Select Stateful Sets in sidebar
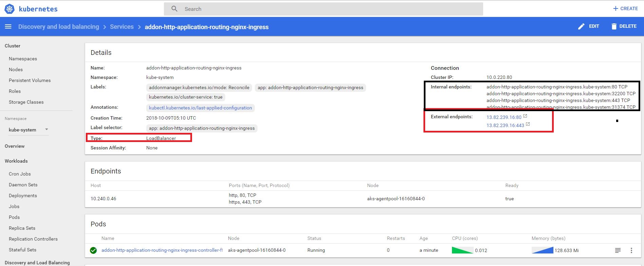Image resolution: width=644 pixels, height=266 pixels. (22, 250)
